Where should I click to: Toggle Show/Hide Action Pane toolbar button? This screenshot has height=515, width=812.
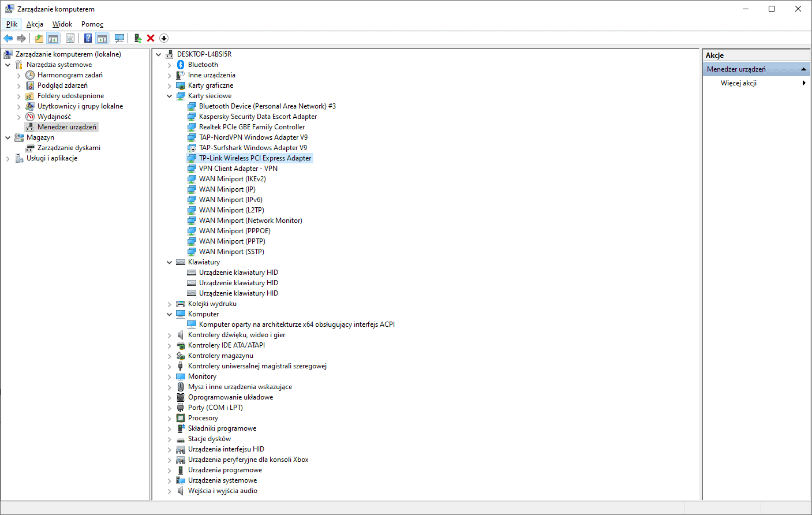point(102,38)
